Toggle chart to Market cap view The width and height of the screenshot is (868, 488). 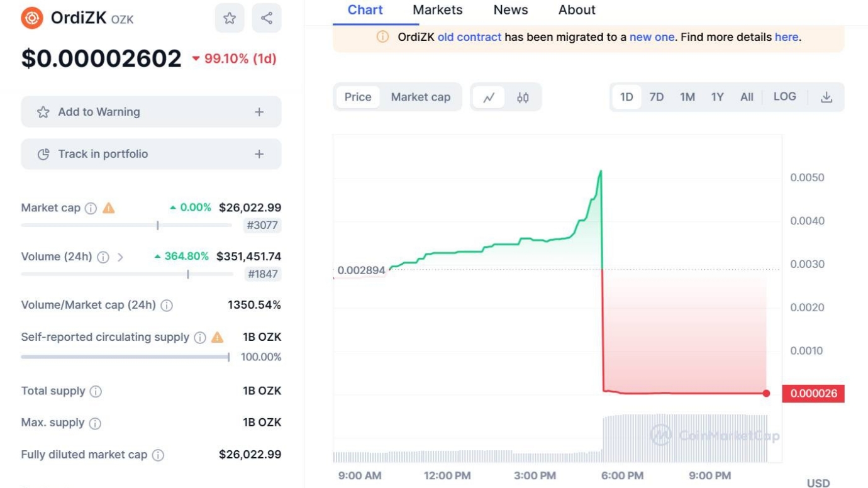pos(420,97)
